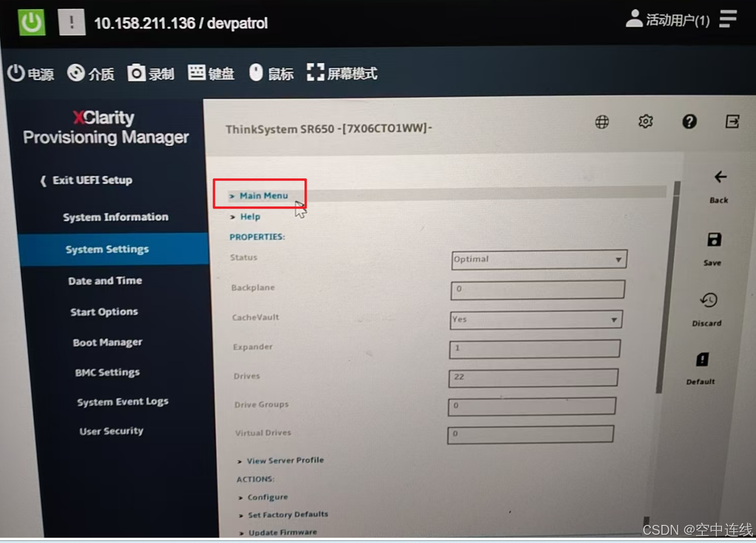Click the Expander value field

pyautogui.click(x=535, y=348)
